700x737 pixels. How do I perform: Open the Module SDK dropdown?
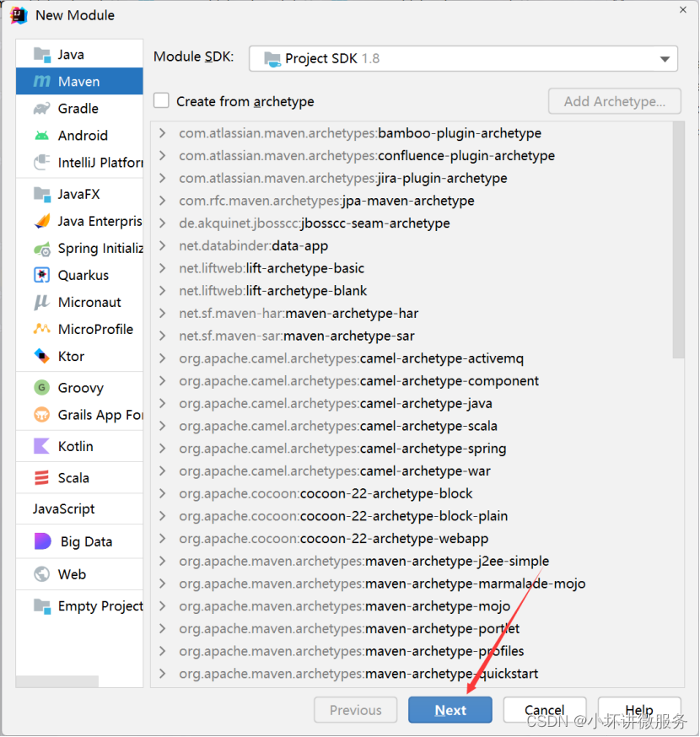click(x=463, y=58)
